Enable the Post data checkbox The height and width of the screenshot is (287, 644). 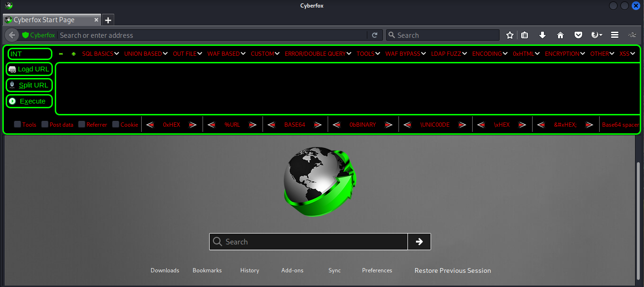click(x=45, y=124)
